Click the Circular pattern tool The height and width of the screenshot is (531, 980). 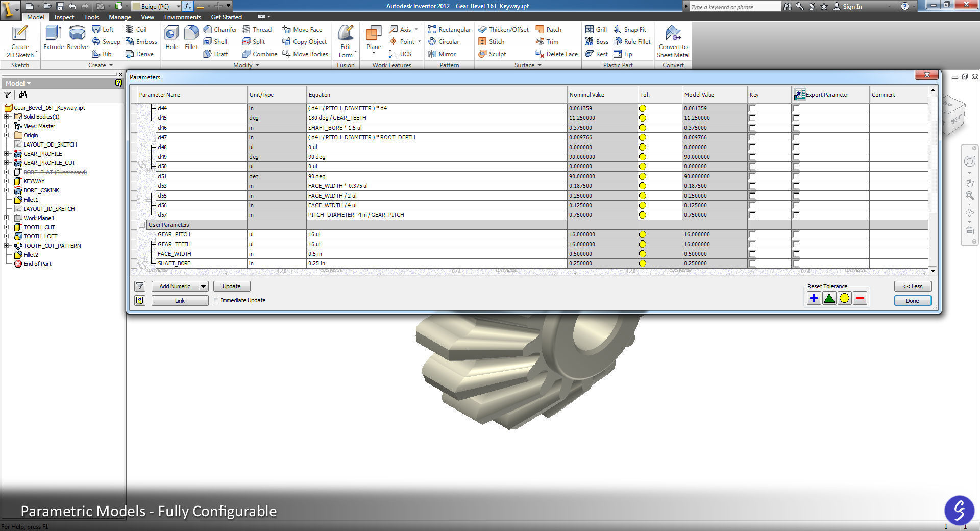click(x=444, y=41)
